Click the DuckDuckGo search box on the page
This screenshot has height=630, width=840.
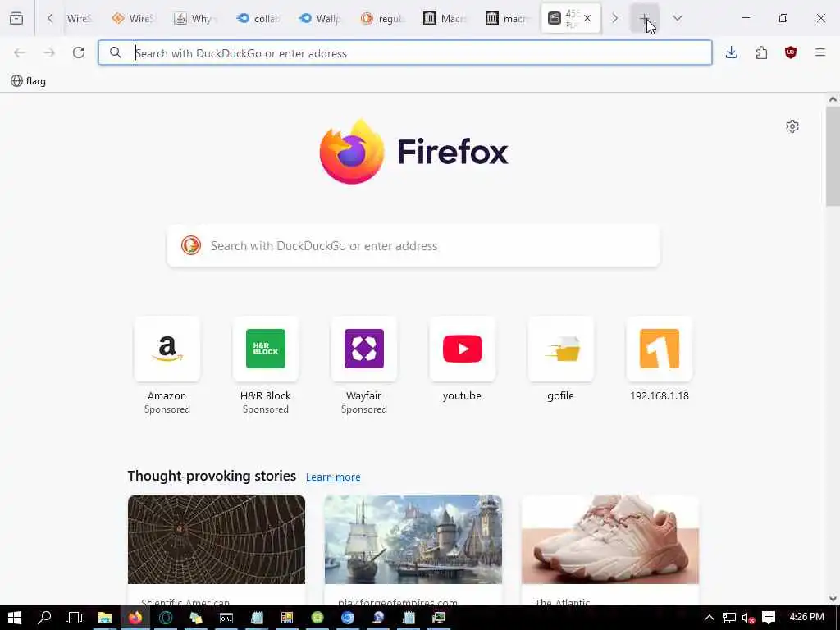tap(413, 246)
